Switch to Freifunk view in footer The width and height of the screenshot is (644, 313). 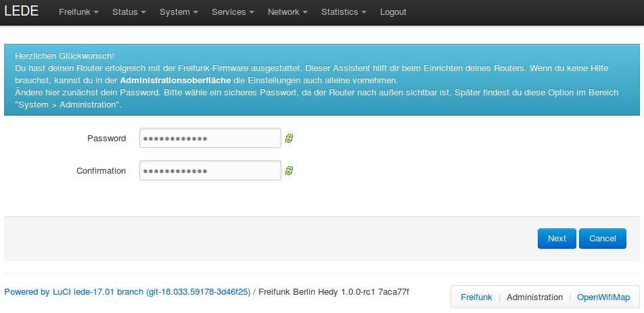(x=476, y=297)
